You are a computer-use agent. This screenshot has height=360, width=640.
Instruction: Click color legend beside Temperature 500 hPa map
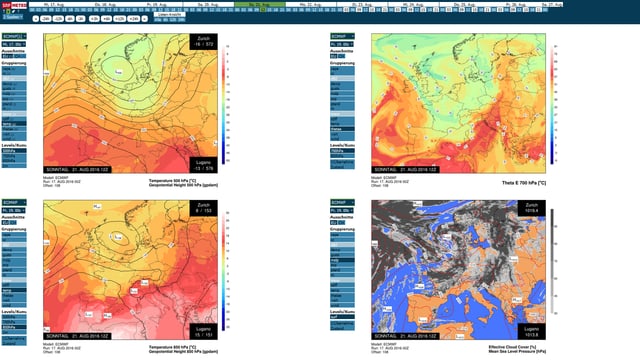(224, 104)
